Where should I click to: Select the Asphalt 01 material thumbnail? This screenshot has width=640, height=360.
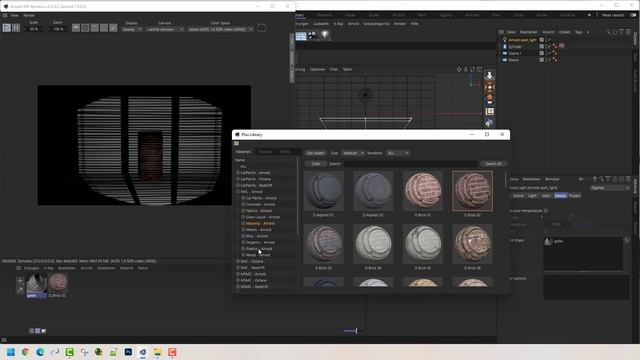pyautogui.click(x=323, y=191)
